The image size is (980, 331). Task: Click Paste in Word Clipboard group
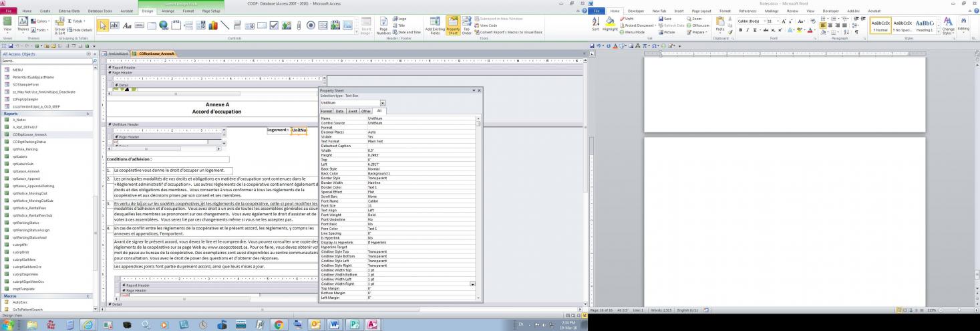tap(719, 25)
